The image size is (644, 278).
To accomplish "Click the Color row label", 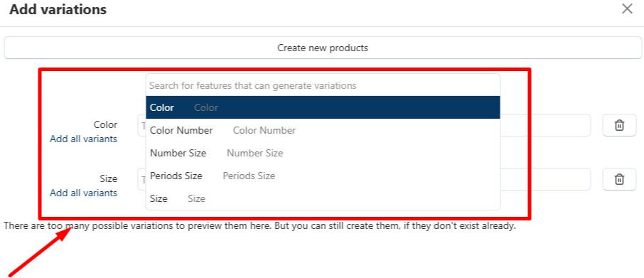I will [x=105, y=125].
